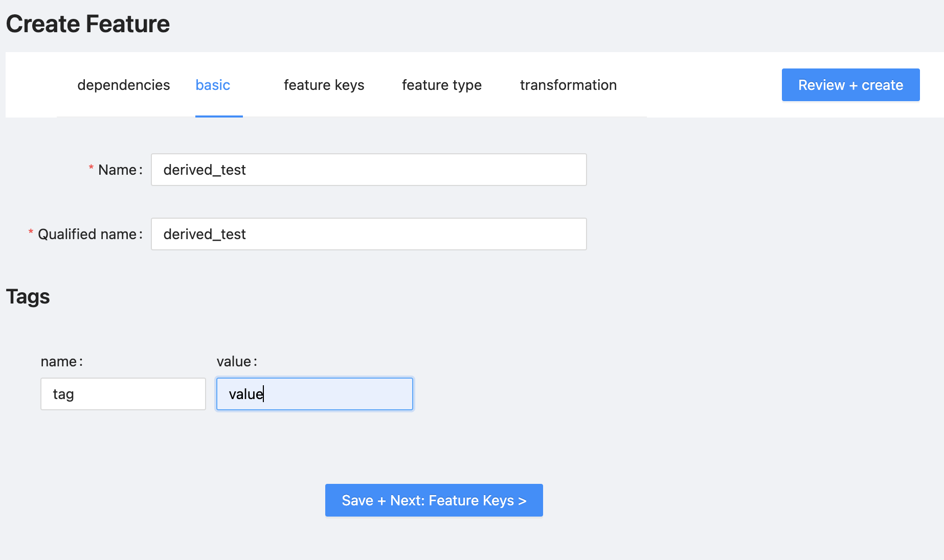Click the tag name input containing 'tag'
Viewport: 944px width, 560px height.
pyautogui.click(x=123, y=394)
